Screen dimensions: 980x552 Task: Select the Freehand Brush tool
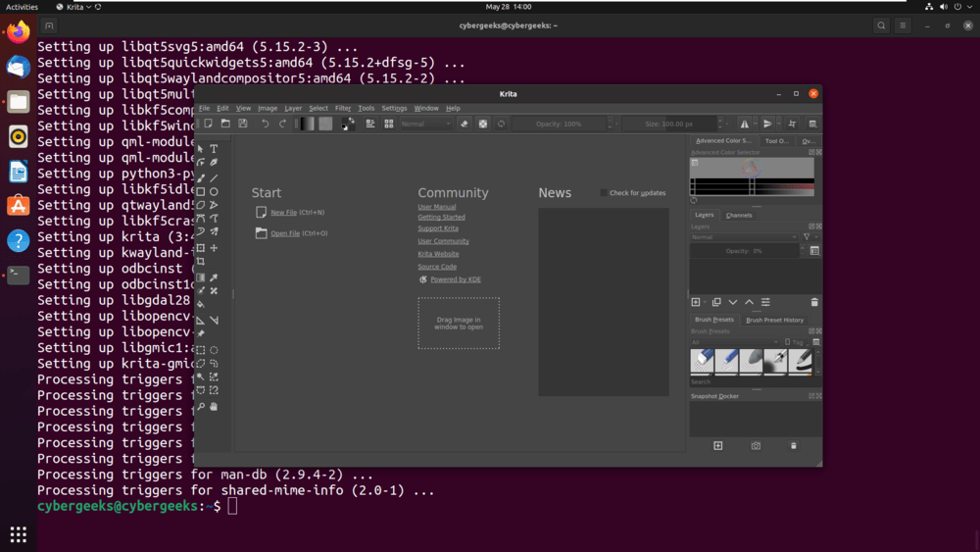201,177
